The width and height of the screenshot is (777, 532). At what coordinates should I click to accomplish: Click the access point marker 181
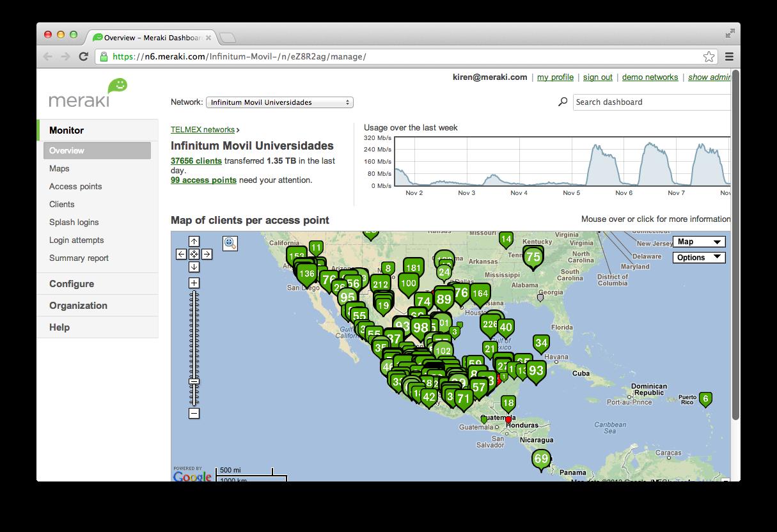pos(413,268)
